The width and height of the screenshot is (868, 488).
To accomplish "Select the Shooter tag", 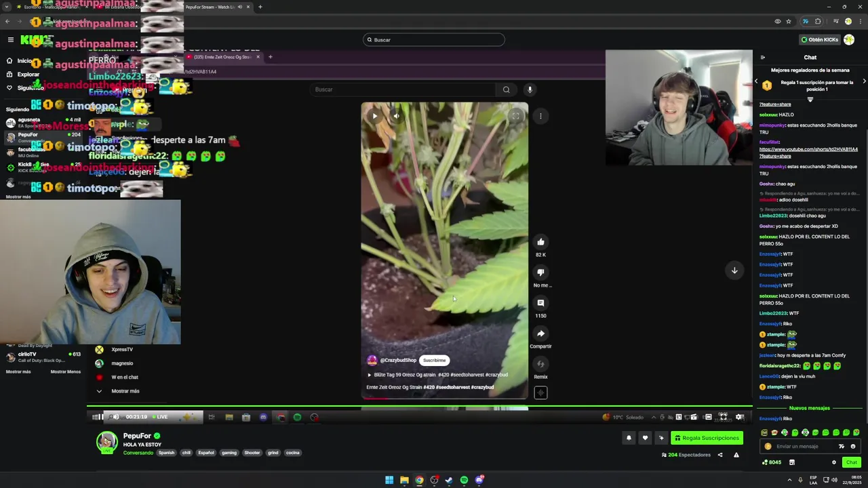I will [x=252, y=453].
